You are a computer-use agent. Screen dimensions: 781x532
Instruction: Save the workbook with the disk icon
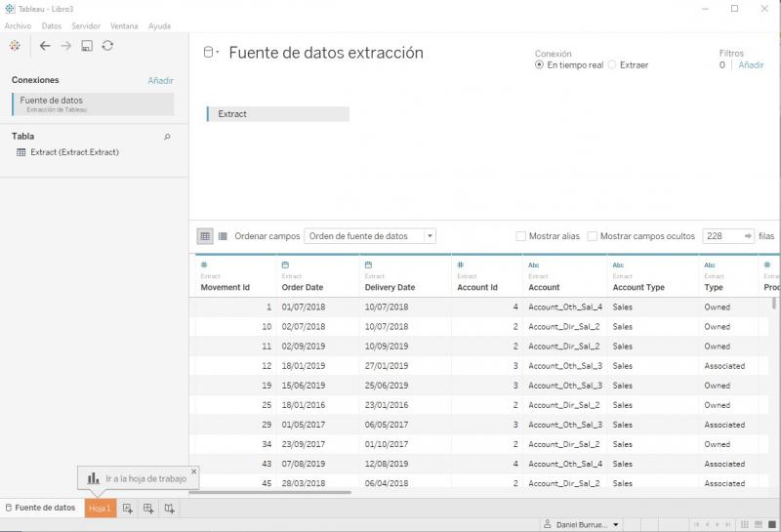pos(87,46)
